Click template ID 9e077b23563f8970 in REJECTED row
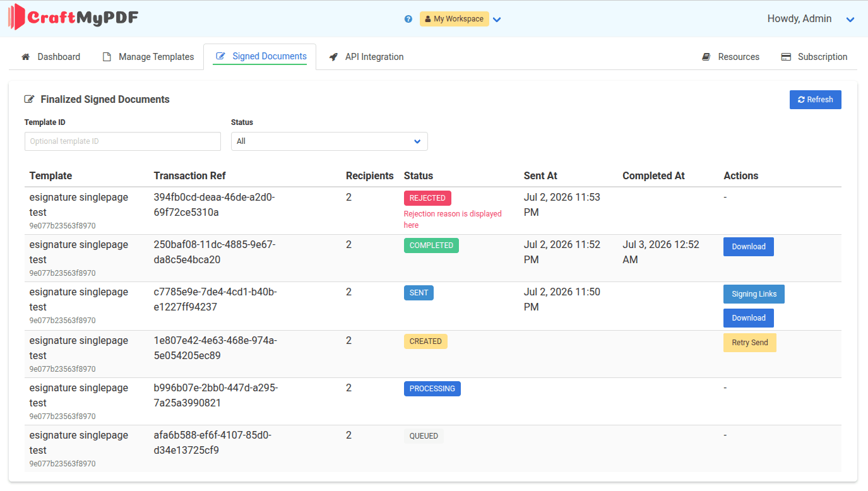Image resolution: width=868 pixels, height=491 pixels. click(x=62, y=226)
